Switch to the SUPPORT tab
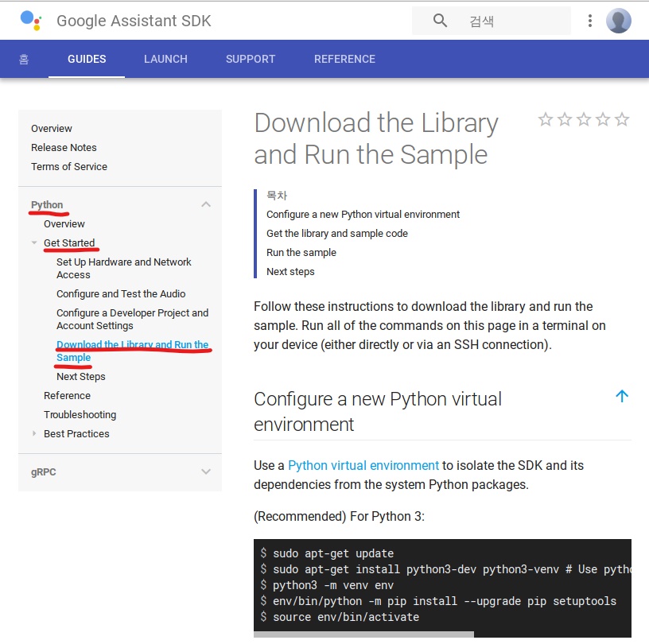Image resolution: width=649 pixels, height=644 pixels. point(251,59)
